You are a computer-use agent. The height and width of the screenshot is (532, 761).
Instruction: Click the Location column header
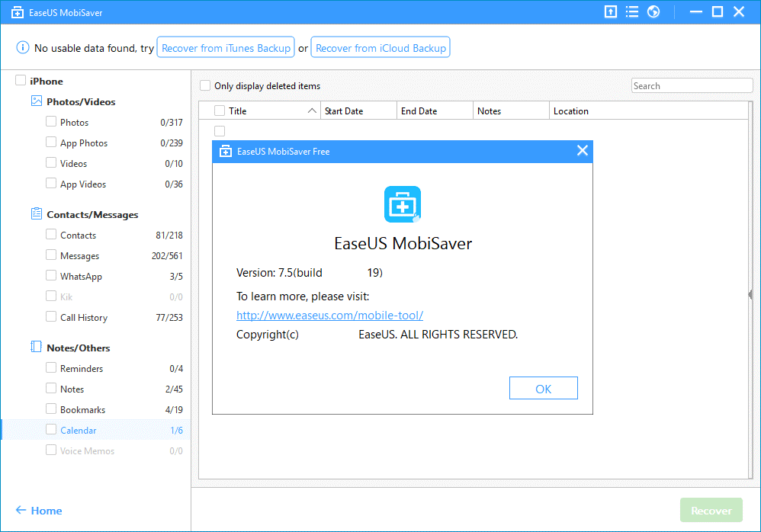tap(648, 111)
